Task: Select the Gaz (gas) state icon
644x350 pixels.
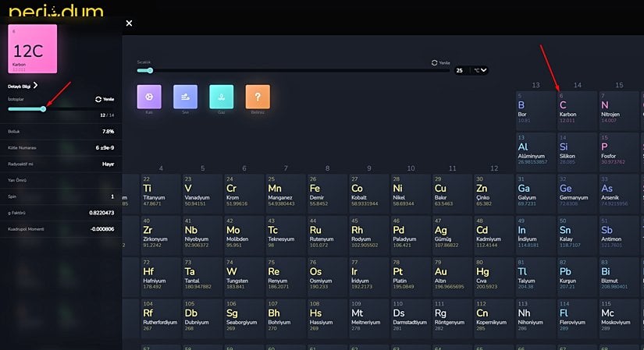Action: coord(222,97)
